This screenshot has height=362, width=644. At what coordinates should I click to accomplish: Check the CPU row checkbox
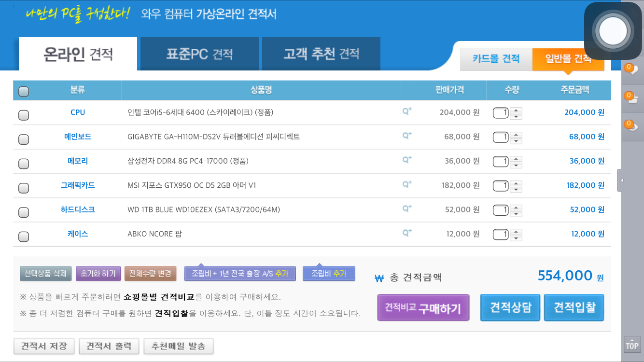pos(23,115)
